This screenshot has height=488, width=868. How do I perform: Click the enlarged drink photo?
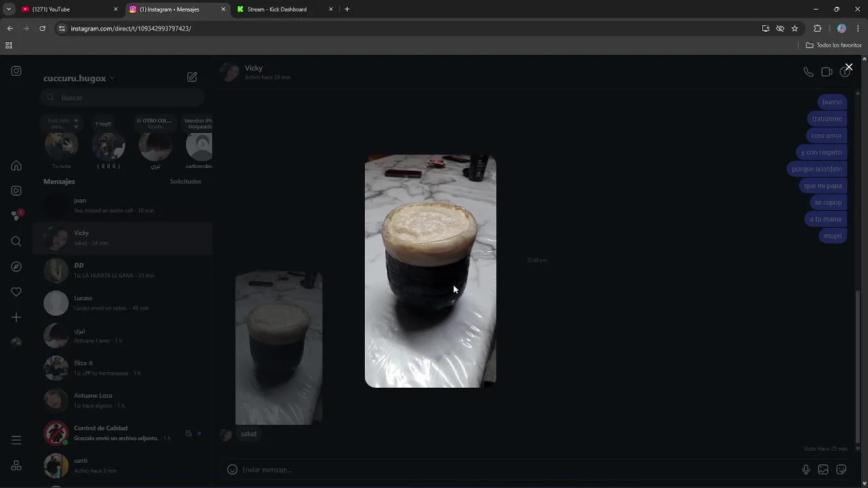click(431, 271)
